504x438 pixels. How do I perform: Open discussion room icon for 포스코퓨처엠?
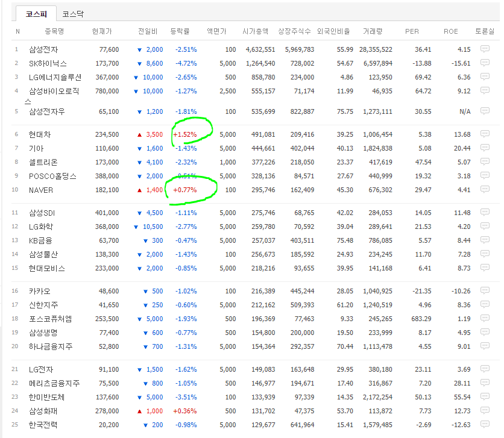(485, 318)
